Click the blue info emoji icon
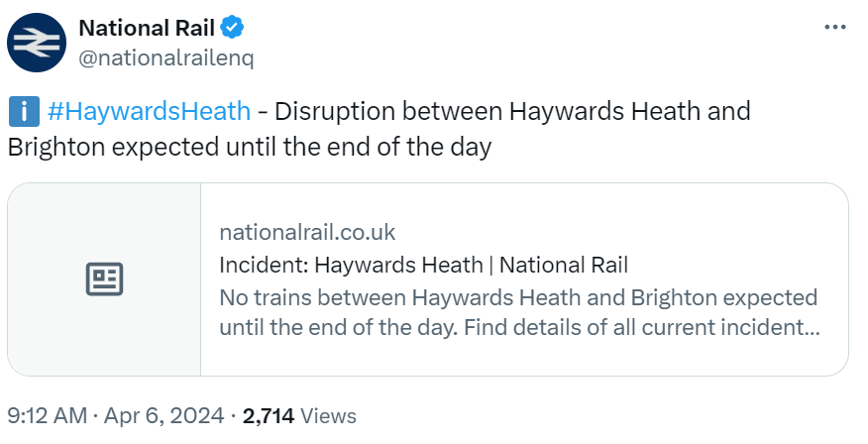The height and width of the screenshot is (444, 868). (x=22, y=111)
